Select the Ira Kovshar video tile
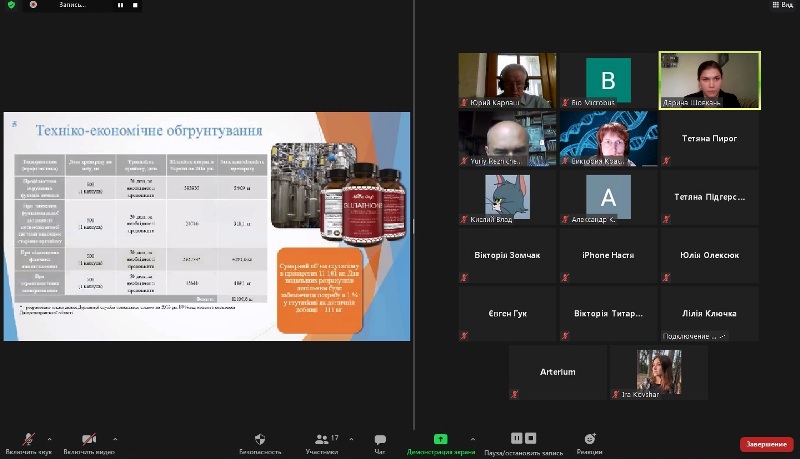The height and width of the screenshot is (459, 800). coord(659,372)
